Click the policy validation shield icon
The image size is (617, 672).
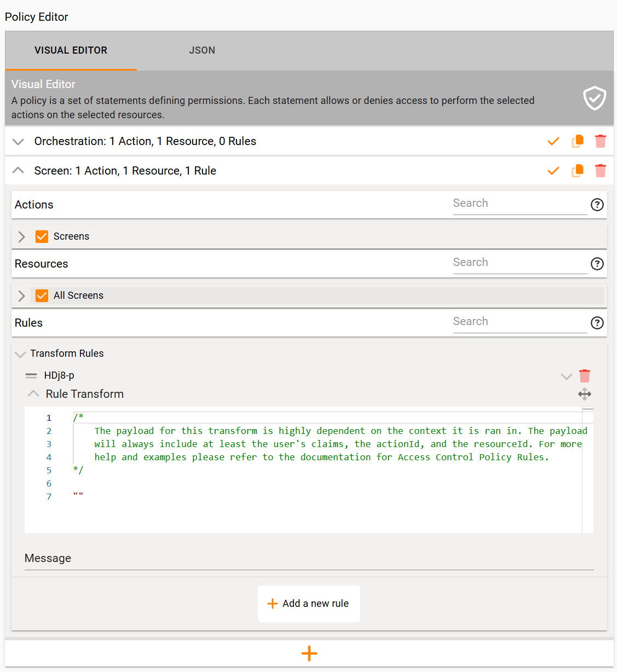(594, 99)
